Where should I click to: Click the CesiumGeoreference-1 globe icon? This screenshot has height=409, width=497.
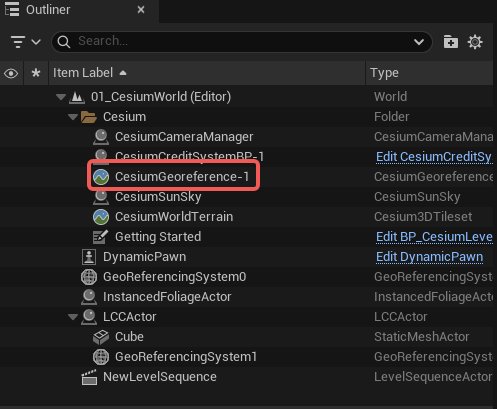click(101, 177)
